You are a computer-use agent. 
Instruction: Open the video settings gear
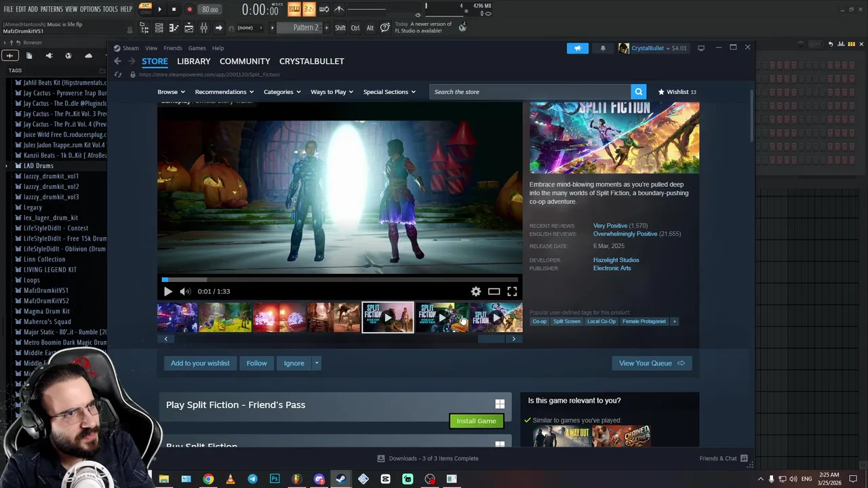tap(476, 291)
